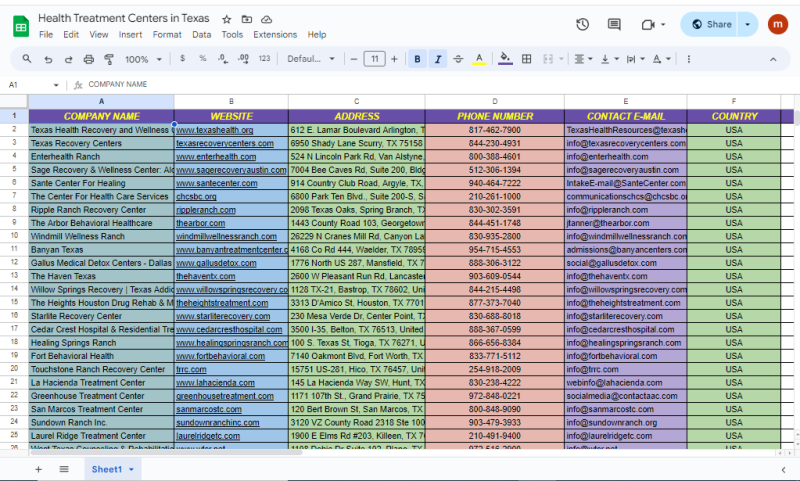800x481 pixels.
Task: Open the side panel arrow
Action: [783, 470]
